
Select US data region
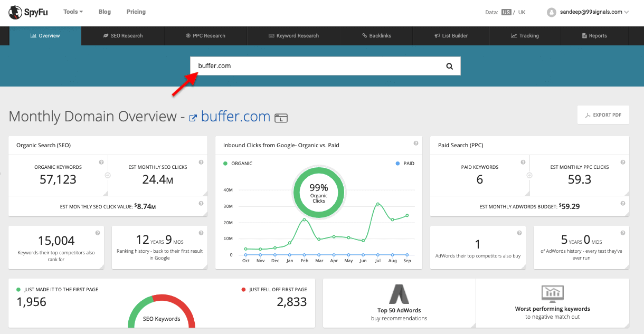[x=506, y=12]
